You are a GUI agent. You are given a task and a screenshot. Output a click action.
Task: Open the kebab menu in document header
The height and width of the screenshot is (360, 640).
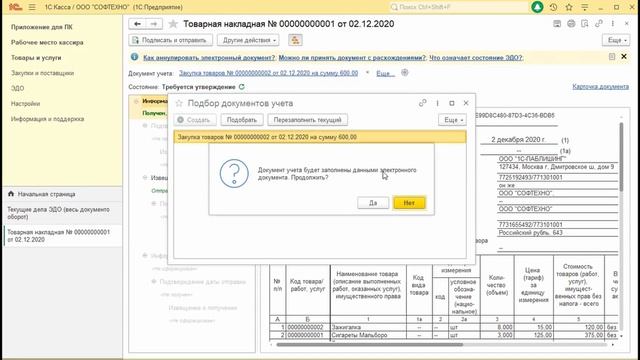613,24
